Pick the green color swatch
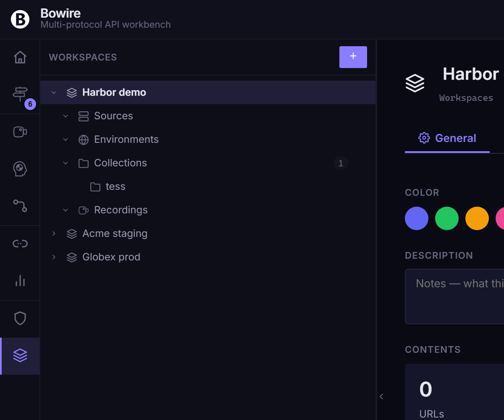Viewport: 504px width, 420px height. [x=447, y=218]
